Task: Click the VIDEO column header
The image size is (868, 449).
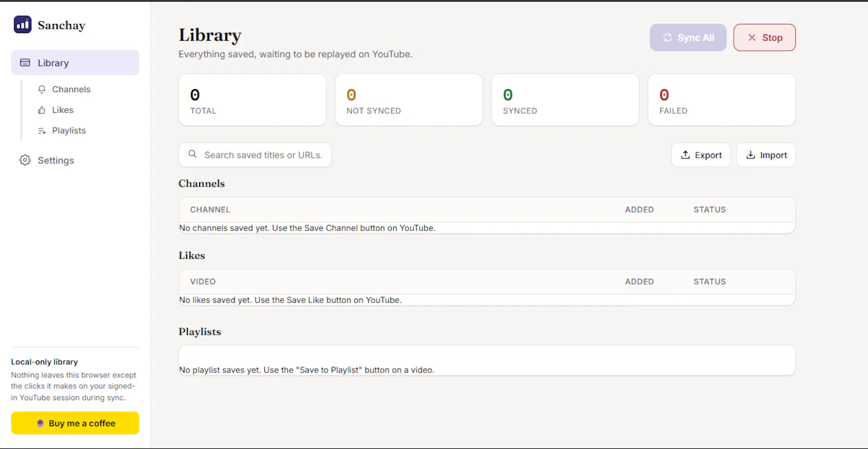Action: [203, 282]
